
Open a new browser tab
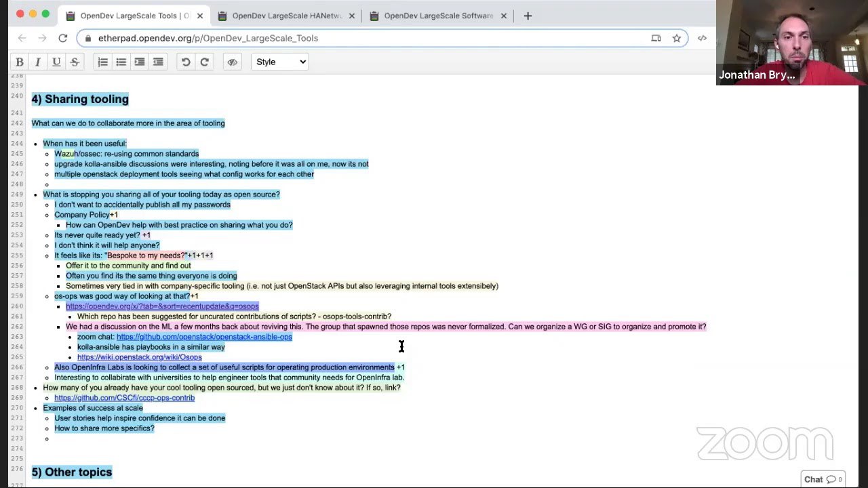point(528,16)
